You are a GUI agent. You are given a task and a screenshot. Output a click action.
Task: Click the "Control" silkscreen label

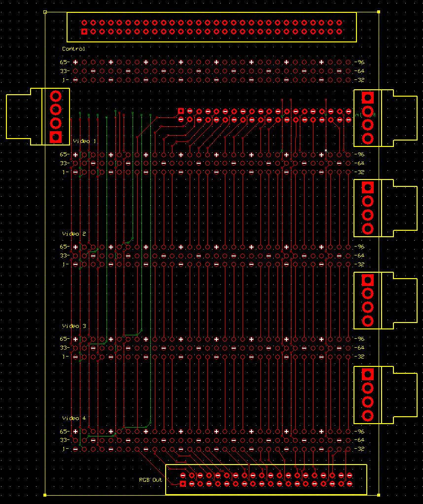[73, 49]
